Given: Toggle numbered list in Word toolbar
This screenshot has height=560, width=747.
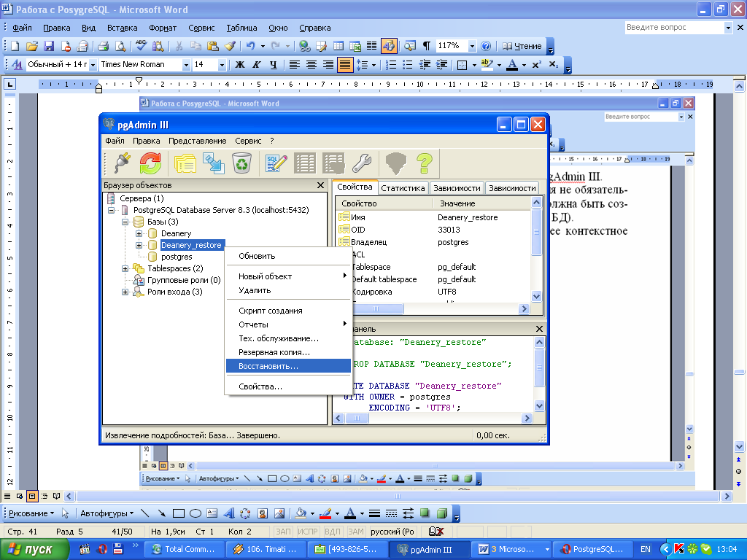Looking at the screenshot, I should (391, 64).
